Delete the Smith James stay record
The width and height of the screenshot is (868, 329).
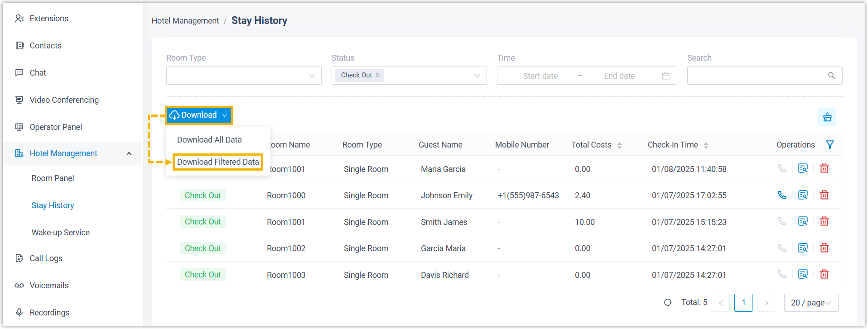pos(824,221)
